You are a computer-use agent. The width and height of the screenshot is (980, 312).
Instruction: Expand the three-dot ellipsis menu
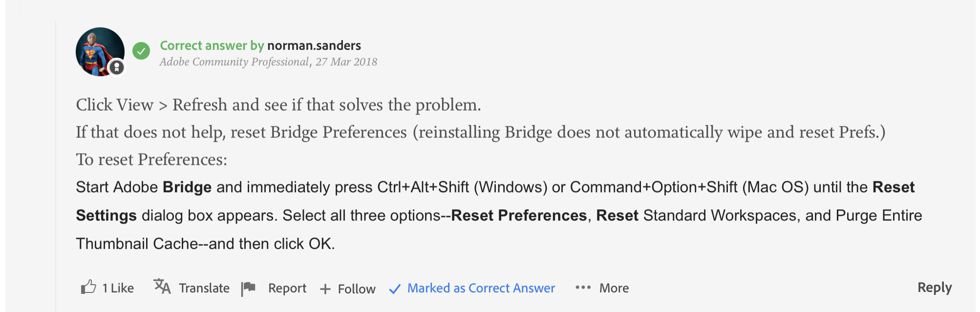pyautogui.click(x=583, y=288)
